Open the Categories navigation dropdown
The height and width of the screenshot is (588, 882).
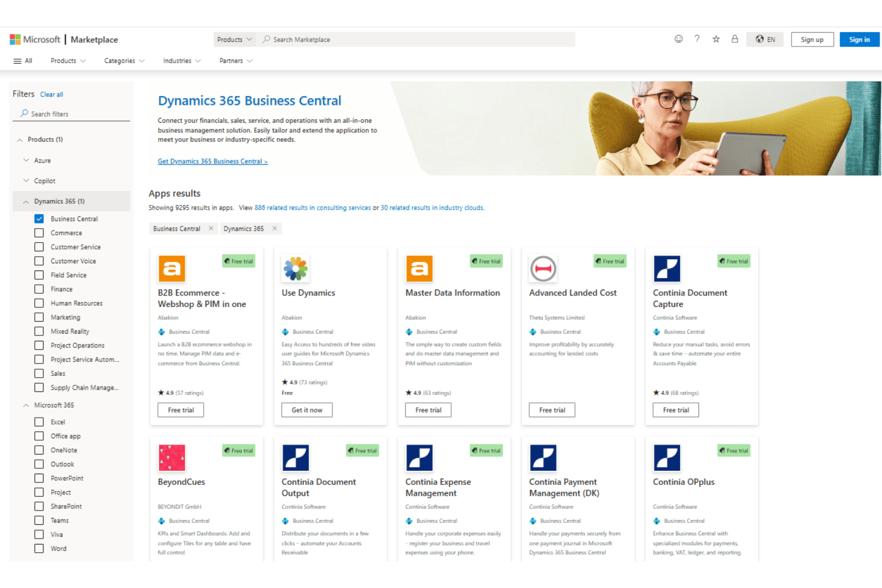(x=124, y=61)
